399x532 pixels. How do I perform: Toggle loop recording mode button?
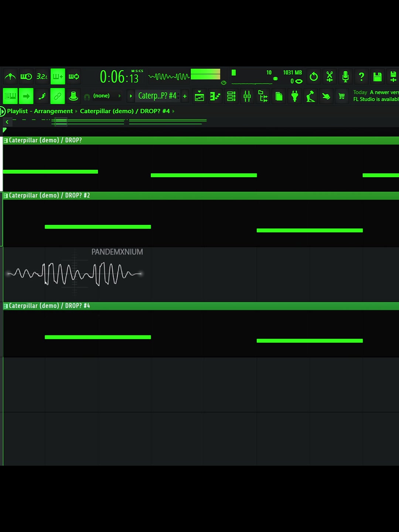click(74, 76)
